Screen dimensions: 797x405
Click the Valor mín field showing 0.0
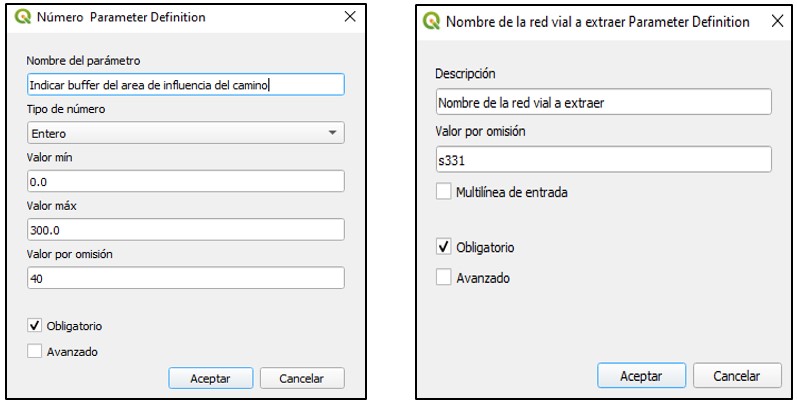pyautogui.click(x=186, y=181)
